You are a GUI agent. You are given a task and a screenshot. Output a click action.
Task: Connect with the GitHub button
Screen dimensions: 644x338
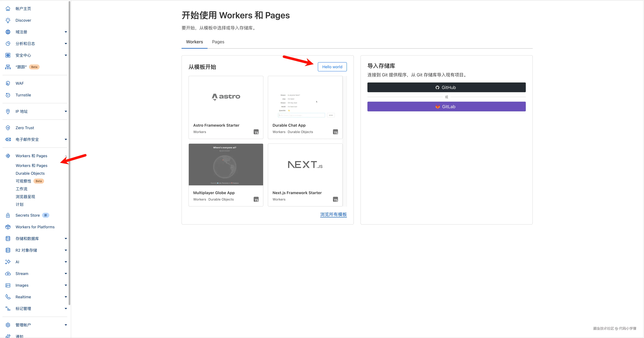pos(446,87)
